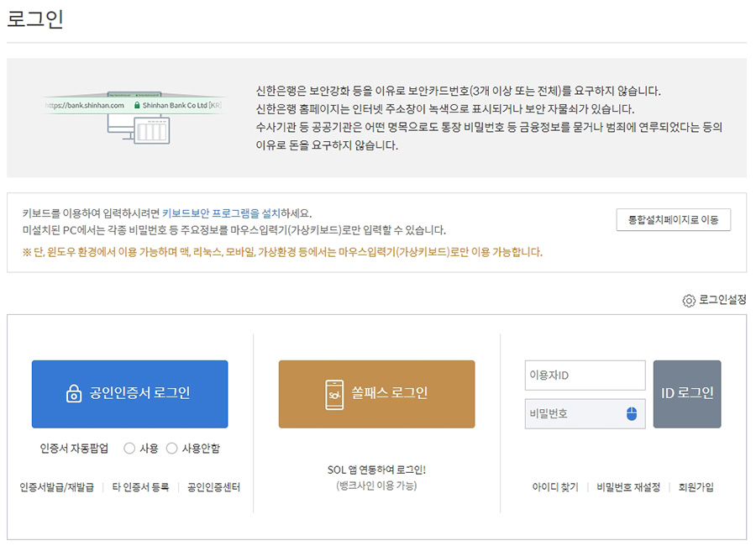Click the 쏠패스 로그인 button

pyautogui.click(x=376, y=394)
